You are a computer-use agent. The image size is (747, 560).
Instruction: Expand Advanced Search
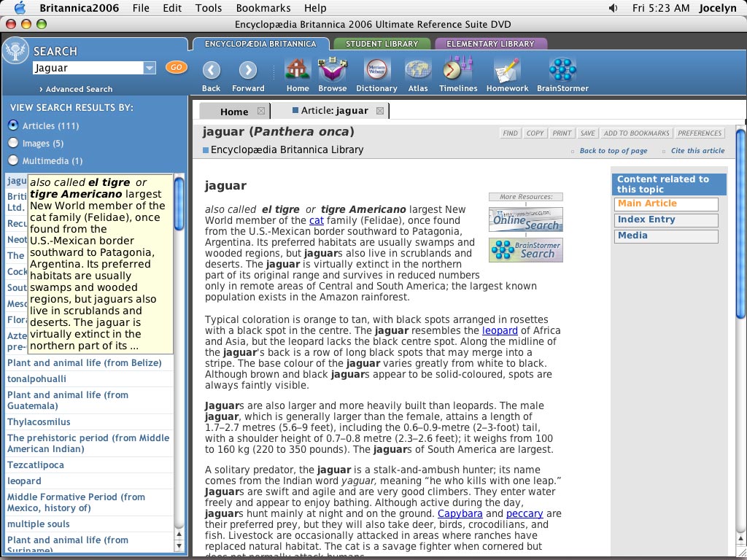[76, 89]
